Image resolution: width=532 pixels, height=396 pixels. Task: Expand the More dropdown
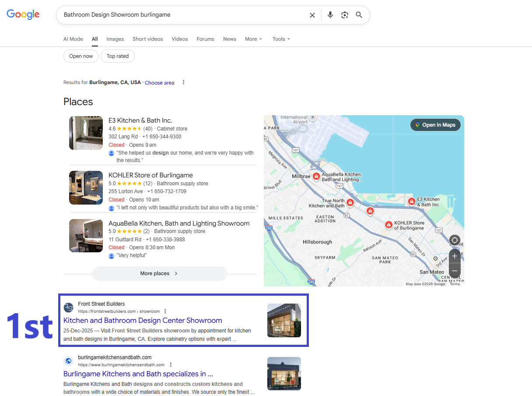(253, 39)
